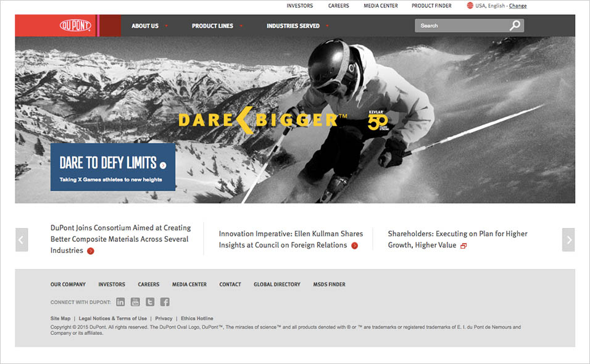Open DuPont's YouTube channel icon
This screenshot has width=590, height=364.
(x=135, y=302)
